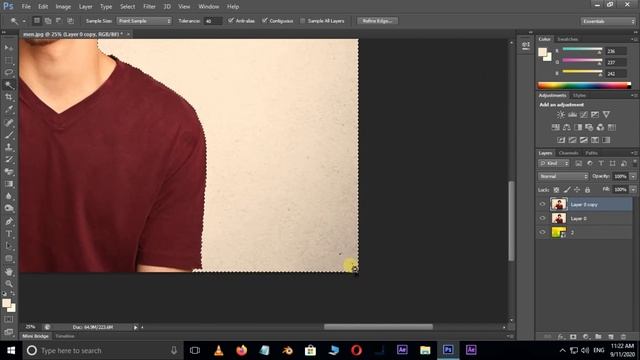Switch to the Swatches tab
This screenshot has height=360, width=640.
(567, 39)
